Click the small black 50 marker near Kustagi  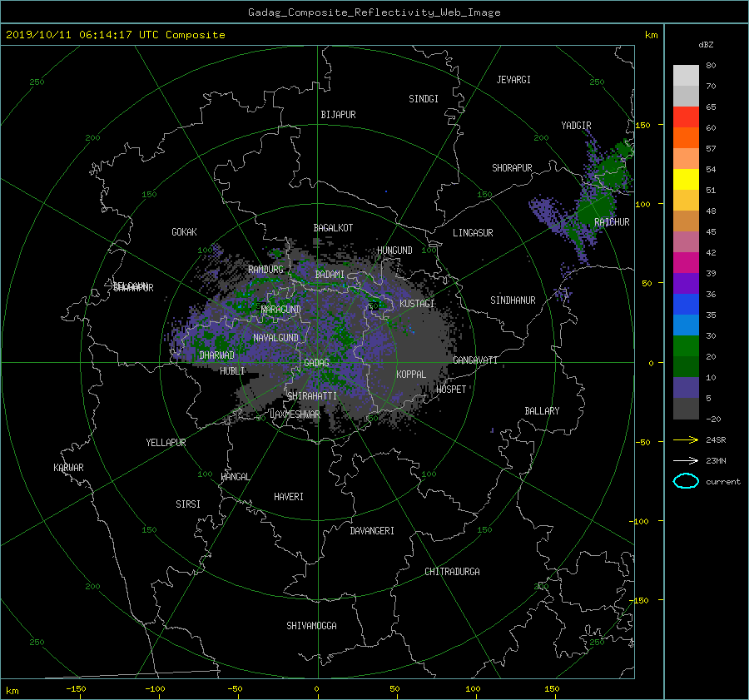(374, 305)
